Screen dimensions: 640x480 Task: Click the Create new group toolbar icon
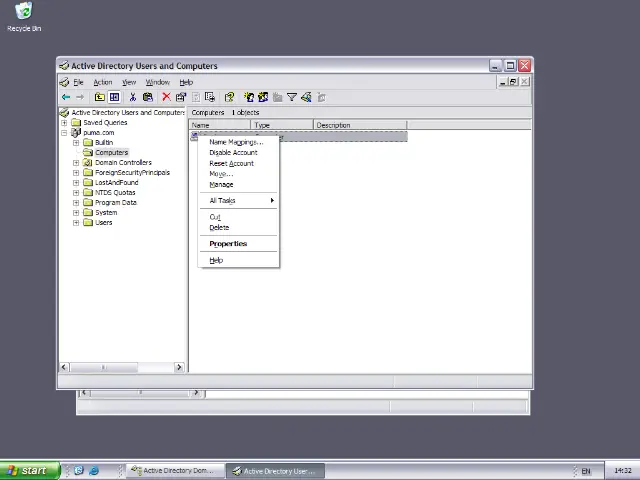(x=263, y=97)
